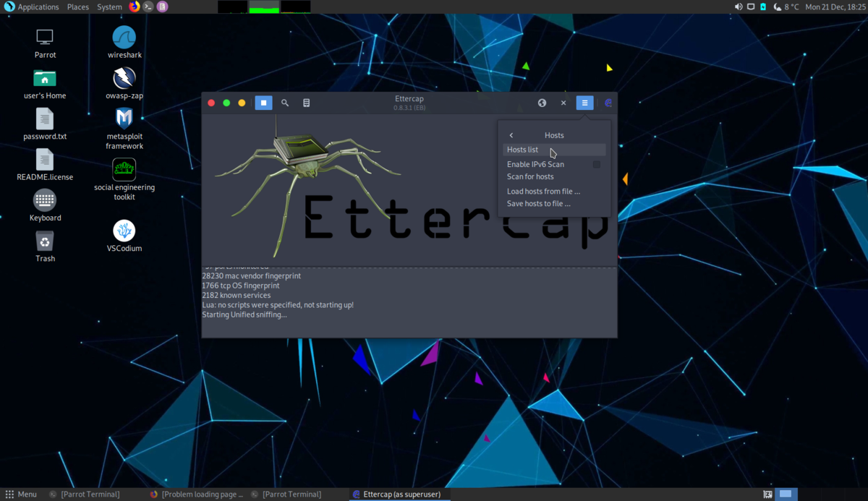Toggle the Ettercap hamburger menu button
The height and width of the screenshot is (501, 868).
coord(584,103)
